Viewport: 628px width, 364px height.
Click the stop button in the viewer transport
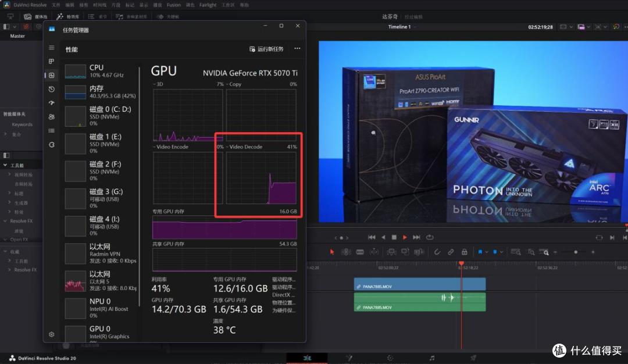(x=394, y=237)
